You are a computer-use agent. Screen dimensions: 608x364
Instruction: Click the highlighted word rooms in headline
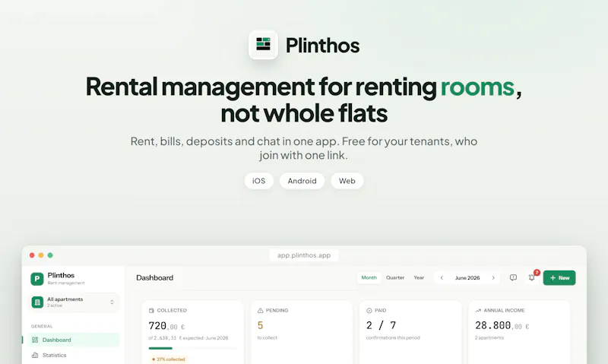tap(477, 87)
